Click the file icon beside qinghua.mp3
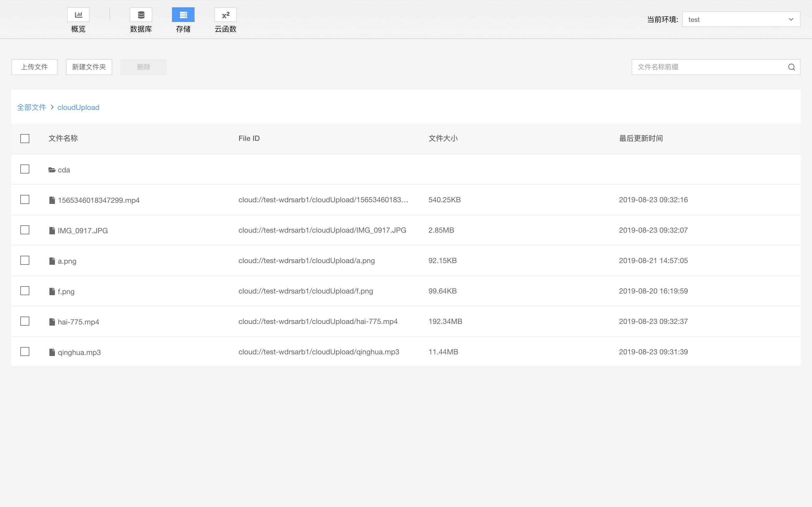 [x=52, y=352]
